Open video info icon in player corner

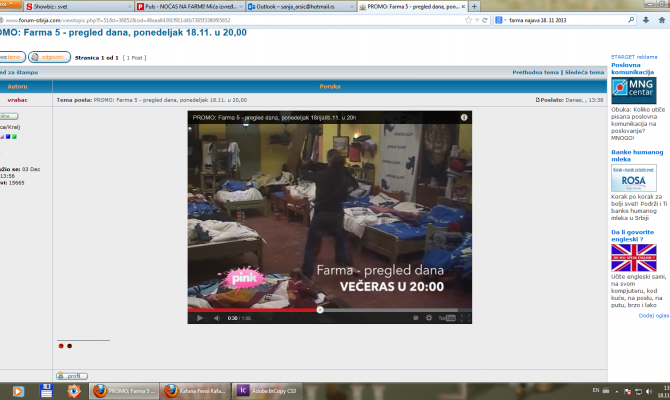pyautogui.click(x=463, y=117)
